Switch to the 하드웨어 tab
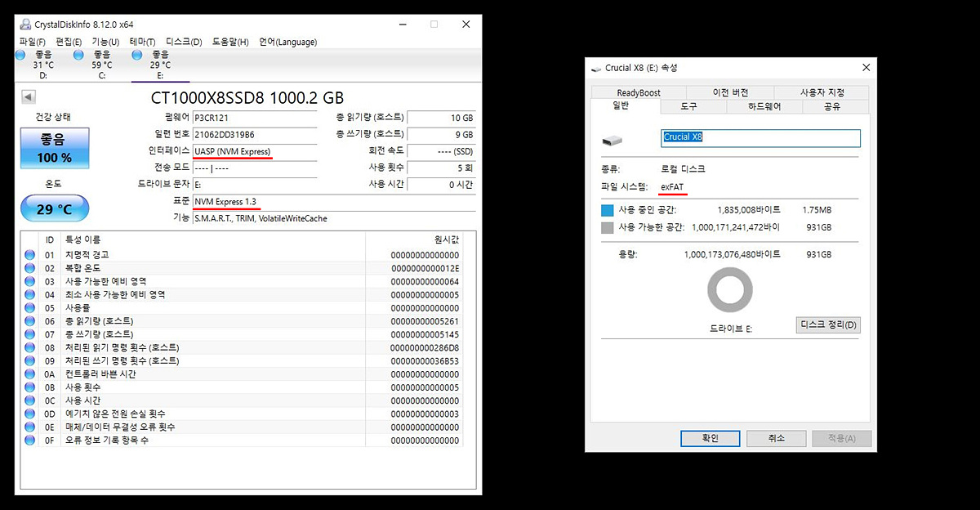Screen dimensions: 980x510 click(x=764, y=107)
